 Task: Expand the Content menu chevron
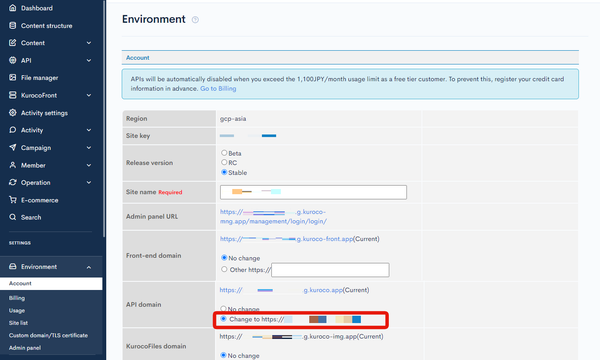click(89, 43)
